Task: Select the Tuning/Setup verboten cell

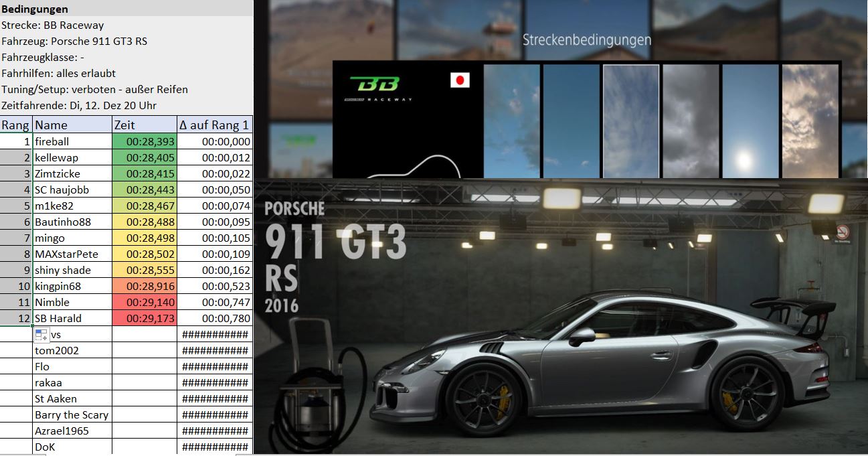Action: (126, 90)
